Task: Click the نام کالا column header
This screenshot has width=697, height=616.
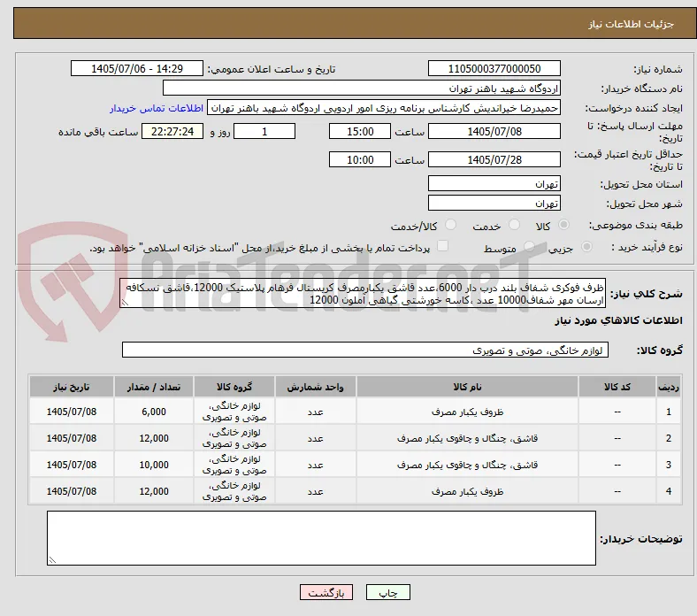Action: point(467,387)
